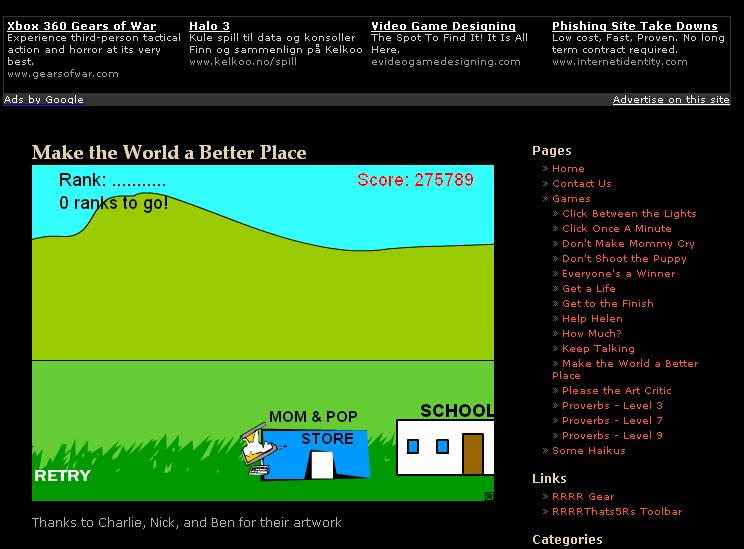Open Proverbs - Level 7
Viewport: 744px width, 549px height.
pyautogui.click(x=612, y=421)
